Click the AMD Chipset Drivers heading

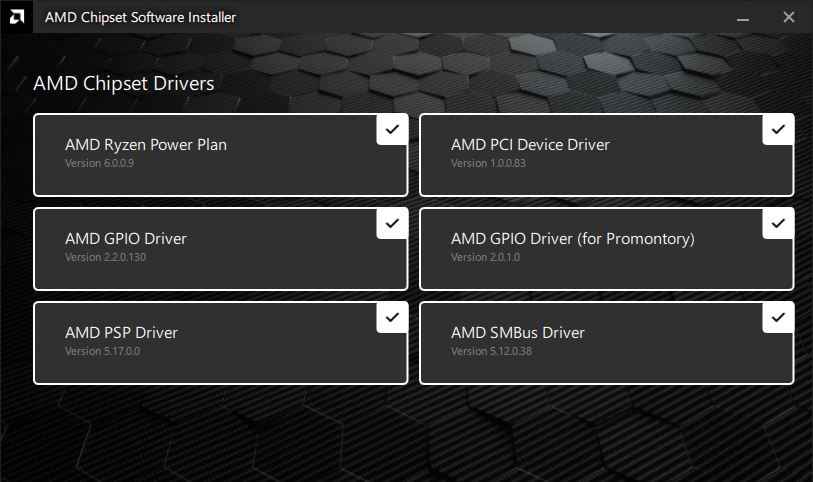coord(123,83)
